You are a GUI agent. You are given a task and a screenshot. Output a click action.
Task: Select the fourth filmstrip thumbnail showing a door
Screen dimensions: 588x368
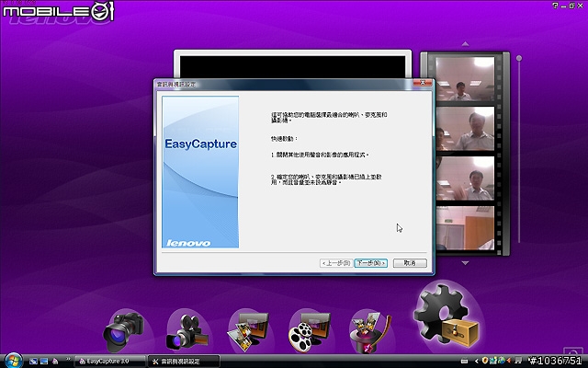click(465, 228)
